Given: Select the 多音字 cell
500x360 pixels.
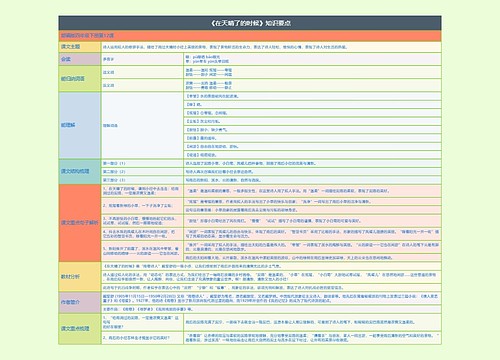Looking at the screenshot, I should pyautogui.click(x=142, y=59).
